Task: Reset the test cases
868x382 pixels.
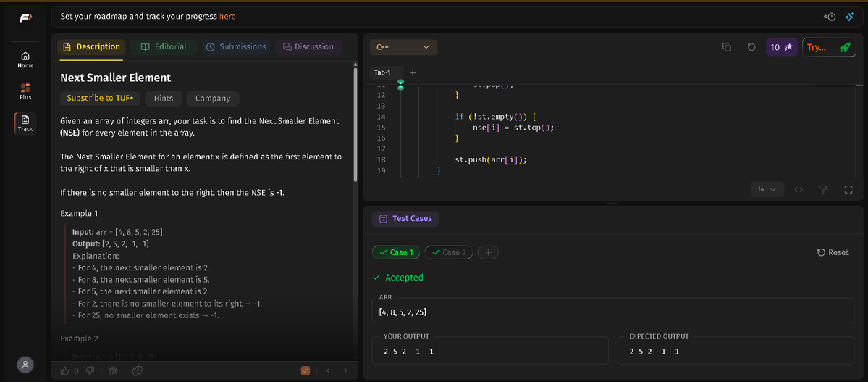Action: 833,252
